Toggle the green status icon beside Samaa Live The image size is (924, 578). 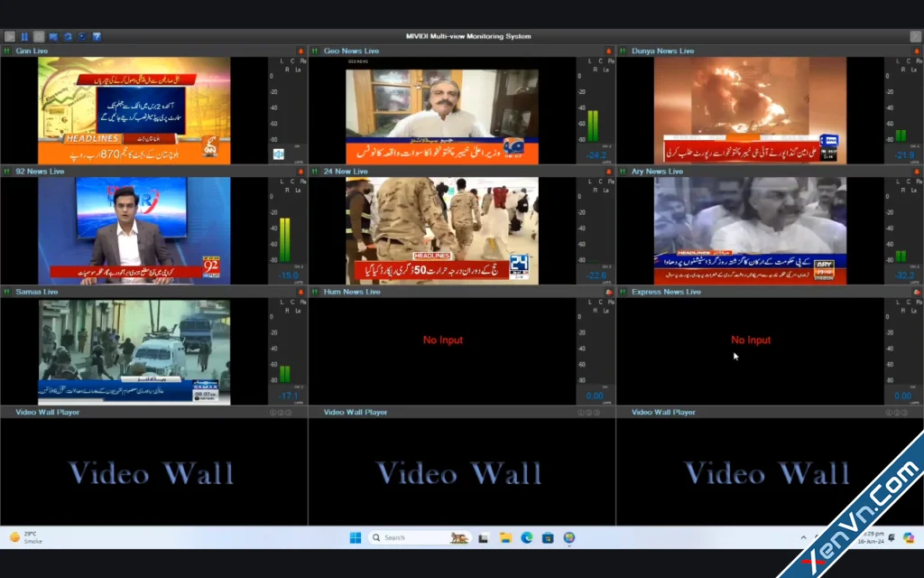[x=7, y=292]
